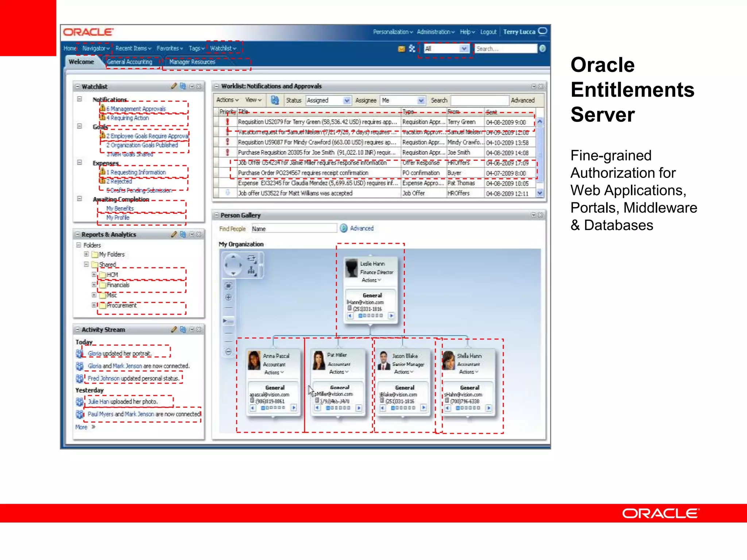Screen dimensions: 747x560
Task: Click the Find People Name field
Action: [294, 229]
